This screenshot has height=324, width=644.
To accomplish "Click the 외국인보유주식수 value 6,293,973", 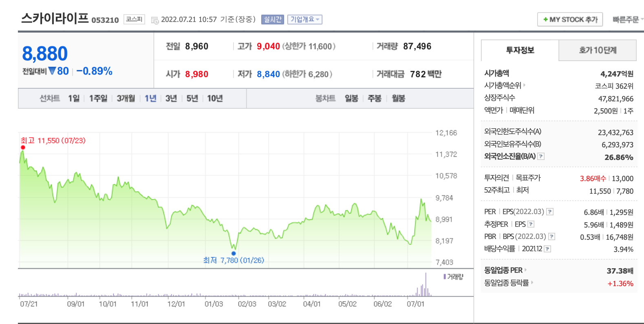I will click(618, 144).
